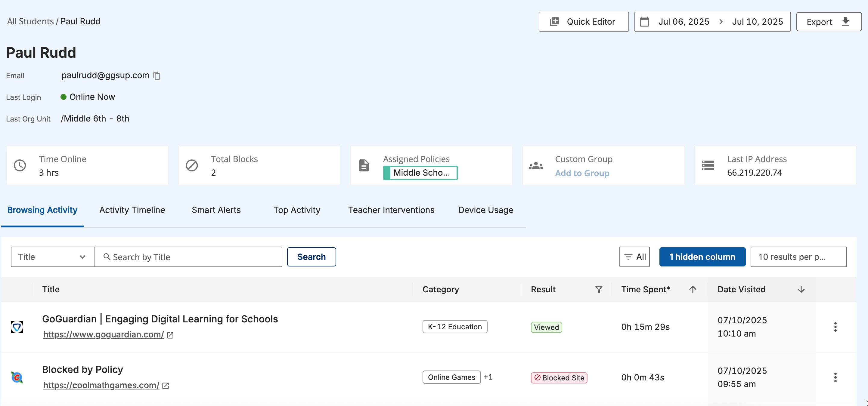Open the coolmathgames.com external link icon
Image resolution: width=868 pixels, height=406 pixels.
click(166, 386)
